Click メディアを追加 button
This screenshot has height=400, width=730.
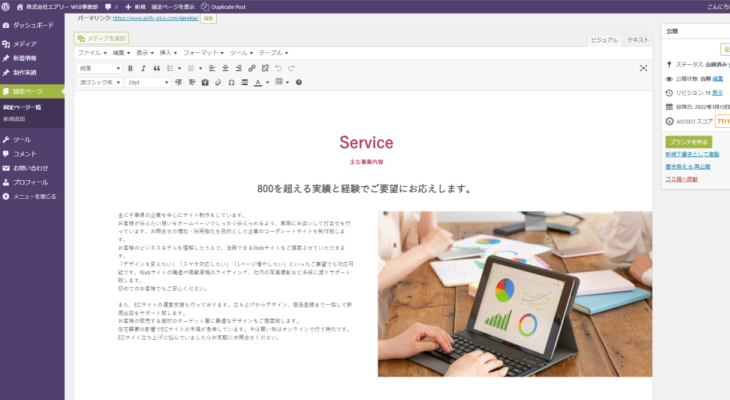click(101, 38)
